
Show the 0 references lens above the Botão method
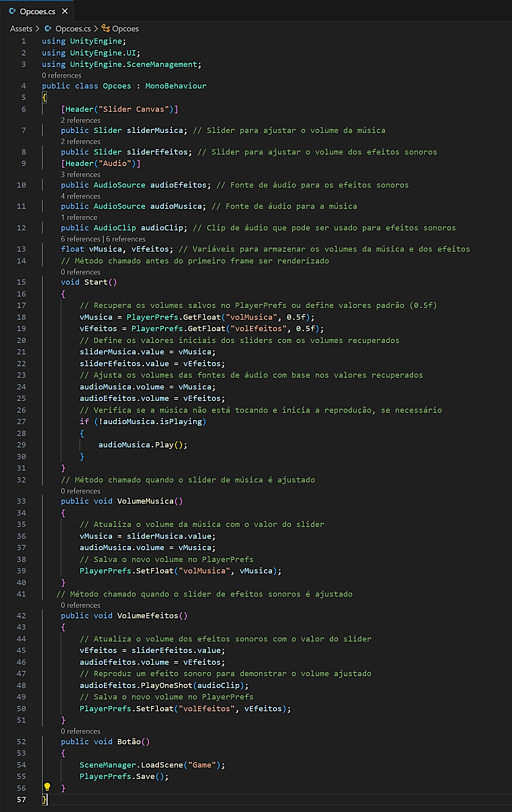coord(80,731)
